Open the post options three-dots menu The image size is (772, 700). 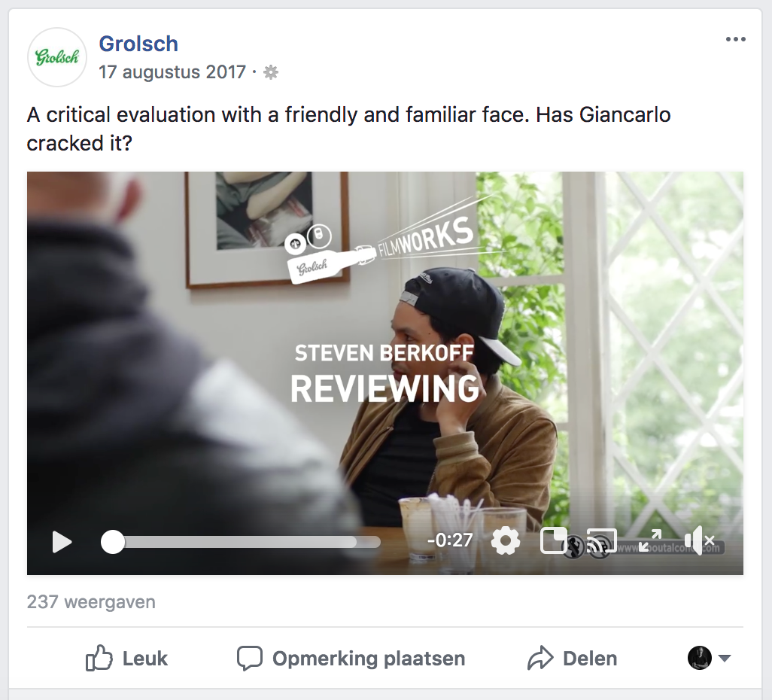pos(736,39)
